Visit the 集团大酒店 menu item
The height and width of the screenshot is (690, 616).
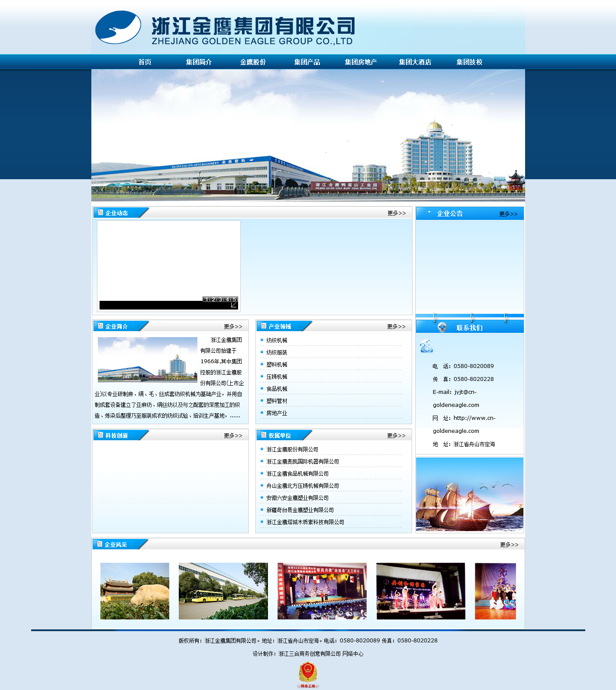[415, 62]
